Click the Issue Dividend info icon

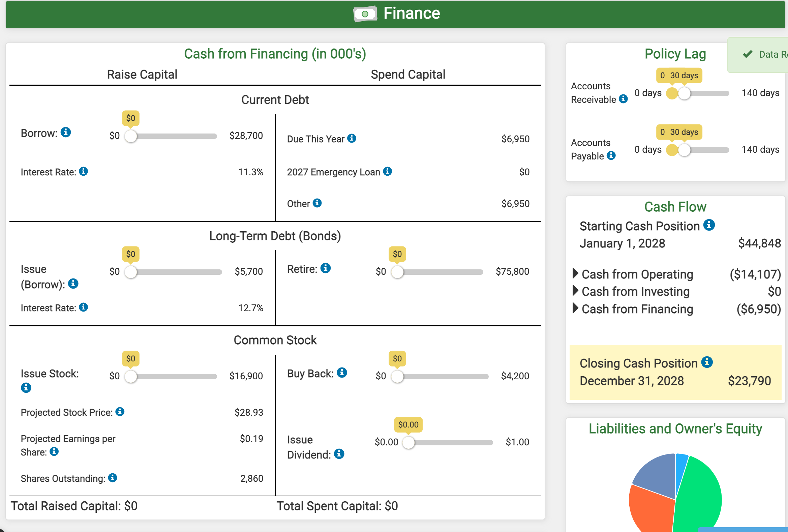pyautogui.click(x=339, y=454)
